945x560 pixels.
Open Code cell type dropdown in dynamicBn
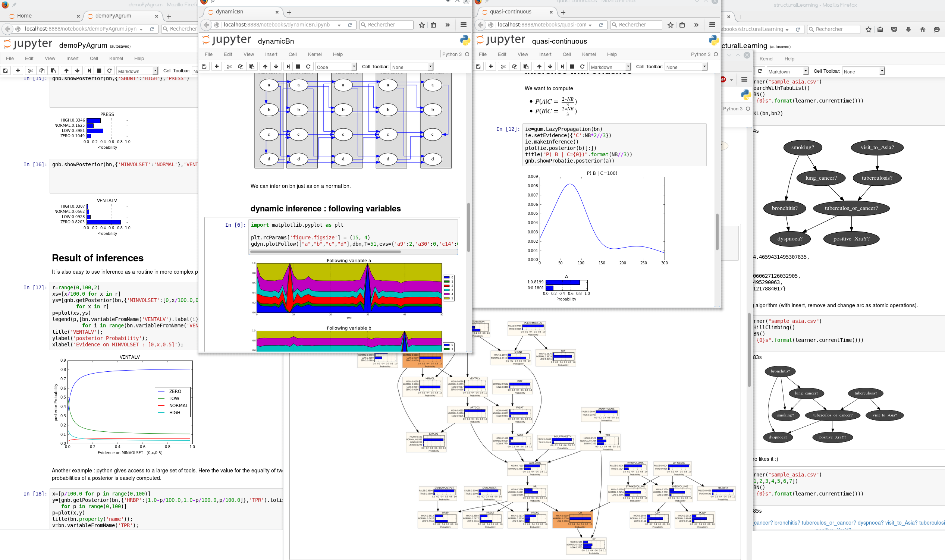click(336, 67)
